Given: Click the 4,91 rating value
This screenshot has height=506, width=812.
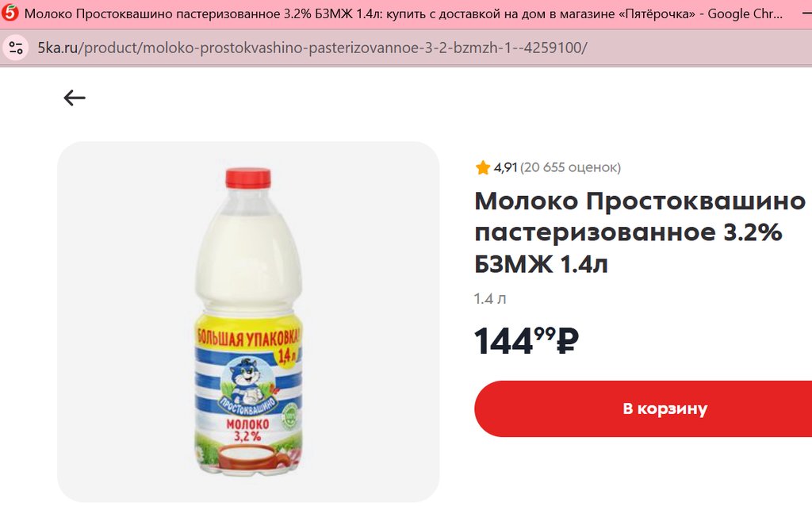Looking at the screenshot, I should tap(505, 167).
